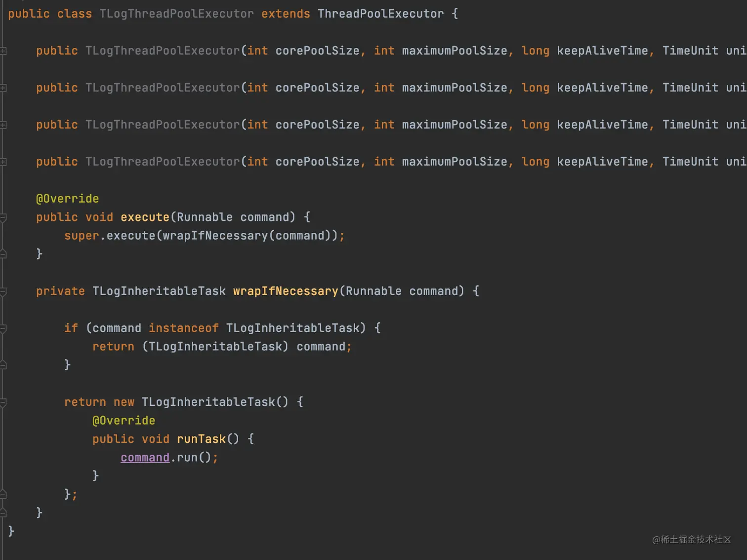The height and width of the screenshot is (560, 747).
Task: Click the @Override annotation above runTask
Action: (124, 421)
